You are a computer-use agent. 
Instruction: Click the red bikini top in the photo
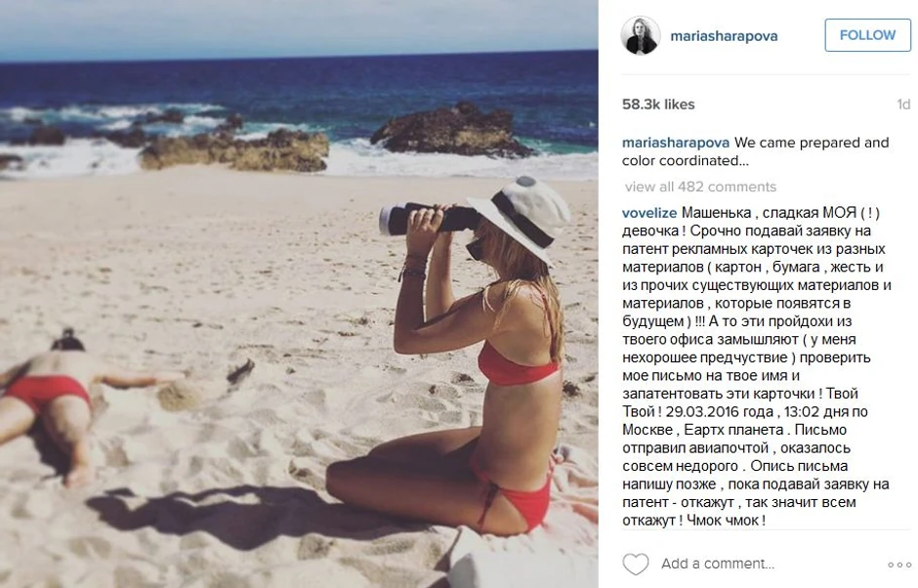pos(516,366)
